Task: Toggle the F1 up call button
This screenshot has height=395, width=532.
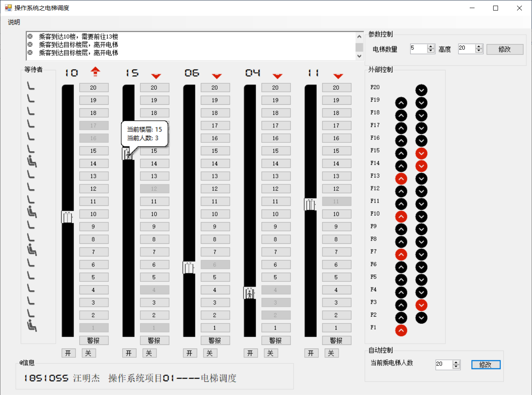Action: 401,330
